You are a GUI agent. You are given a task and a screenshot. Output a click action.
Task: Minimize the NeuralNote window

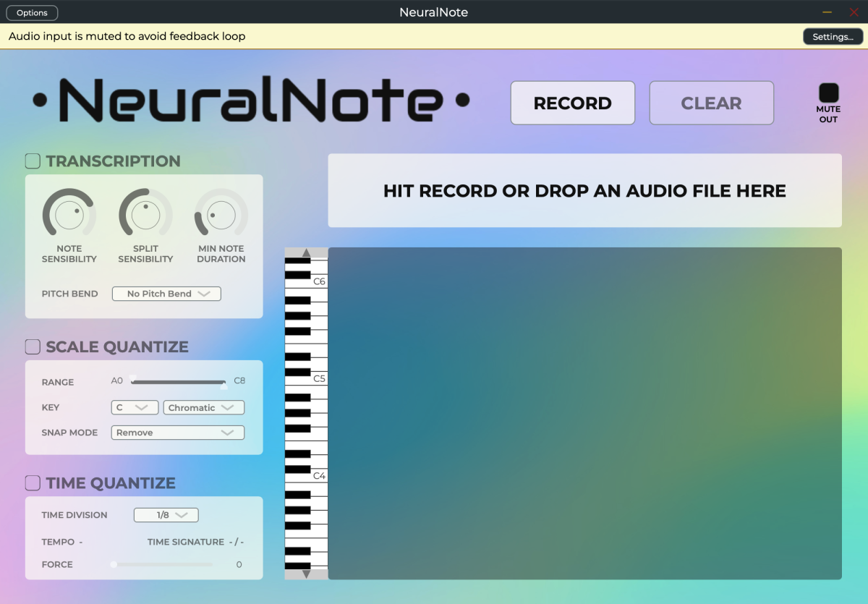(x=827, y=12)
